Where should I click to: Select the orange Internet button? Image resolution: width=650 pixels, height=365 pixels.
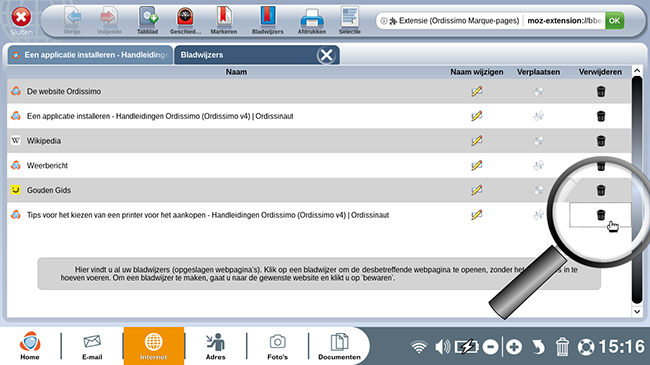[x=153, y=346]
